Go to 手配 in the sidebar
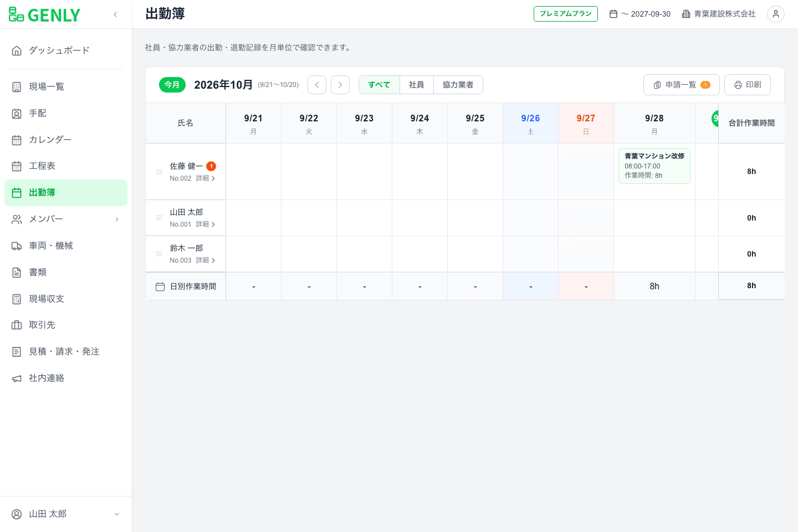The width and height of the screenshot is (798, 532). tap(66, 113)
